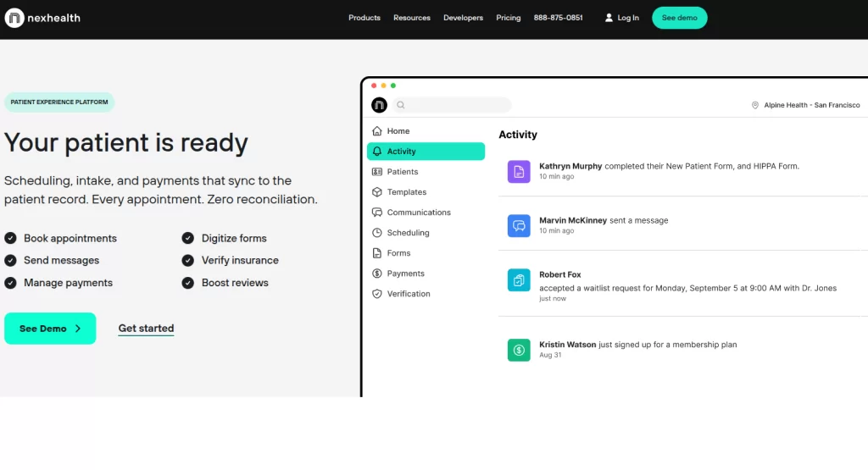Click the checkmark icon beside Send messages
Viewport: 868px width, 470px height.
[x=10, y=261]
